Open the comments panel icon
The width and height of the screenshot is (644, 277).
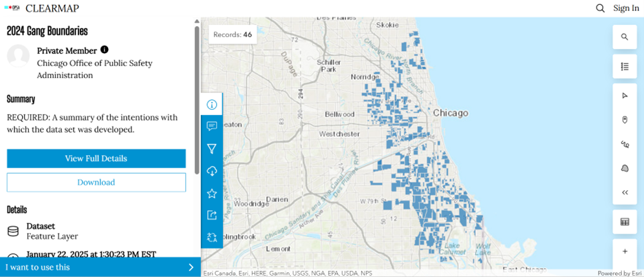click(212, 126)
